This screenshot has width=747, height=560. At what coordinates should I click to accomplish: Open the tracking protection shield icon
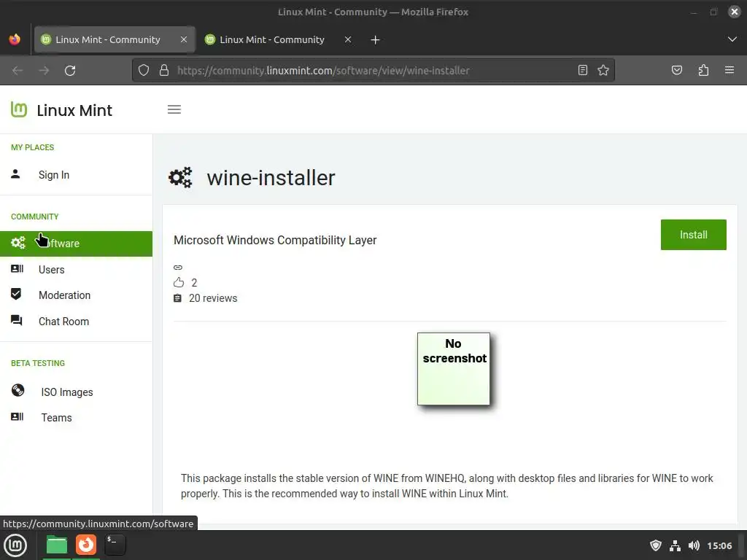144,71
